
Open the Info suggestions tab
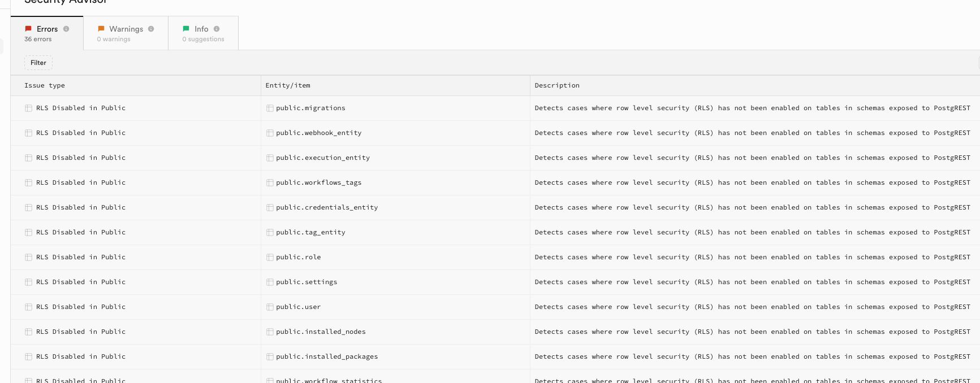click(203, 33)
